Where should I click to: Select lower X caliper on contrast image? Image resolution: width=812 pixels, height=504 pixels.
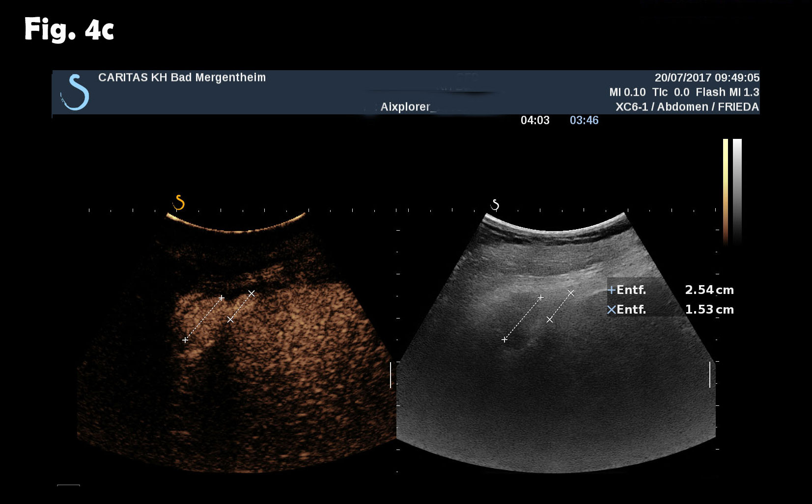click(230, 319)
